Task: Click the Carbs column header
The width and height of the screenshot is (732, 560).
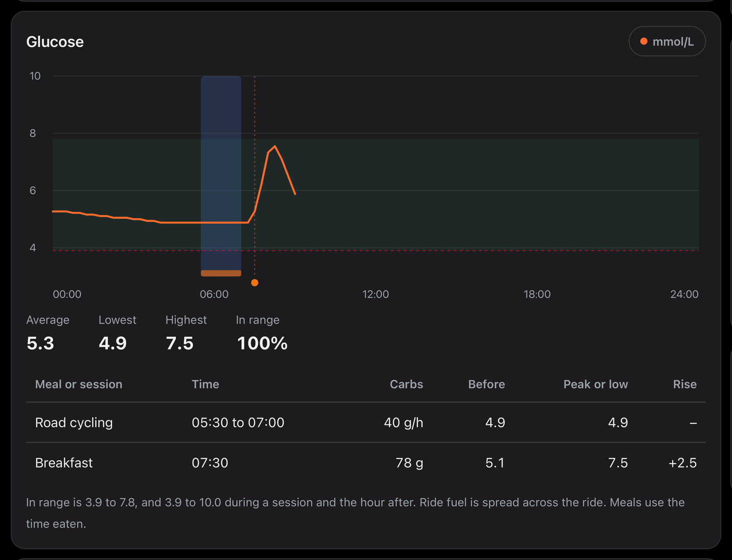Action: 406,384
